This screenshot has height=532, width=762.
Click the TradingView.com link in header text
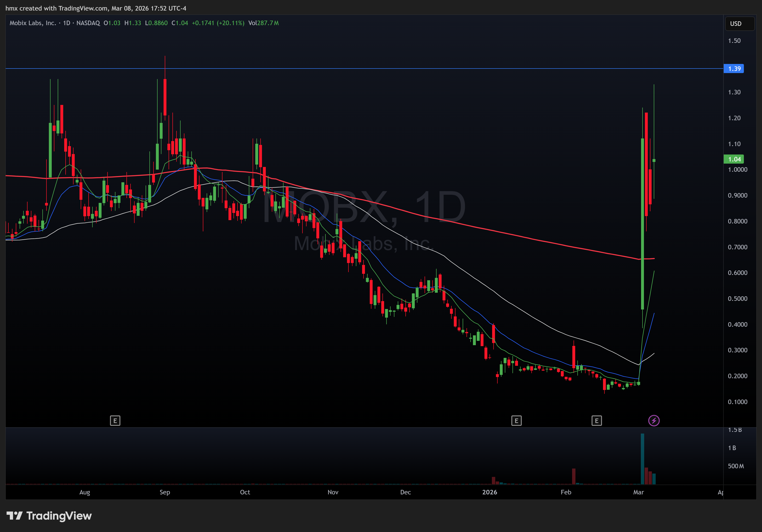83,8
